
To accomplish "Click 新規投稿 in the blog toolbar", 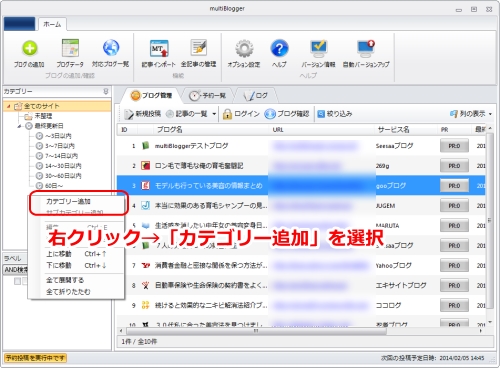I will (x=142, y=114).
